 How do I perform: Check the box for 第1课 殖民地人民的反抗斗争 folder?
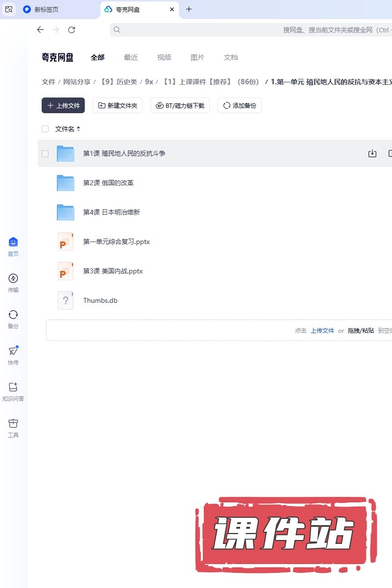pyautogui.click(x=45, y=154)
